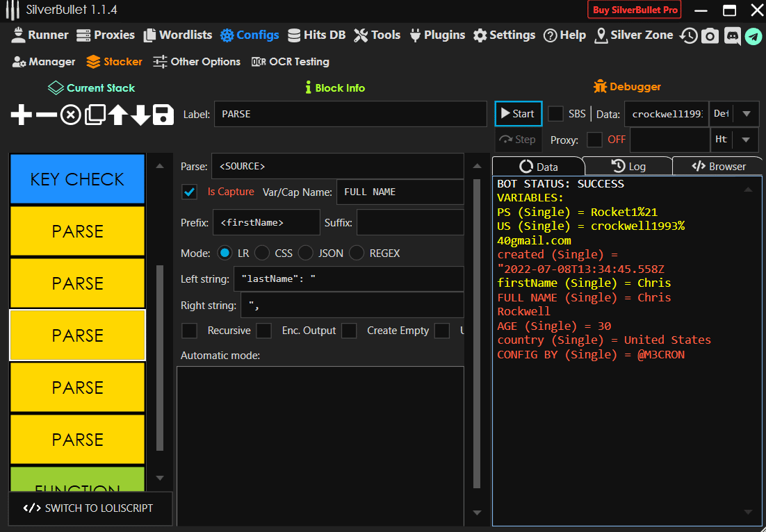The image size is (766, 532).
Task: Click the minus icon to remove block
Action: (x=46, y=115)
